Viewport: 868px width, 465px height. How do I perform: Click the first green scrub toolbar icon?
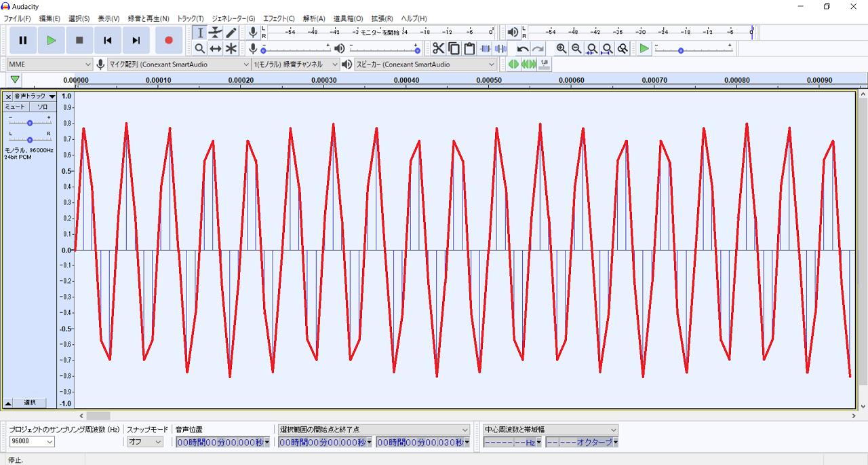pos(513,64)
